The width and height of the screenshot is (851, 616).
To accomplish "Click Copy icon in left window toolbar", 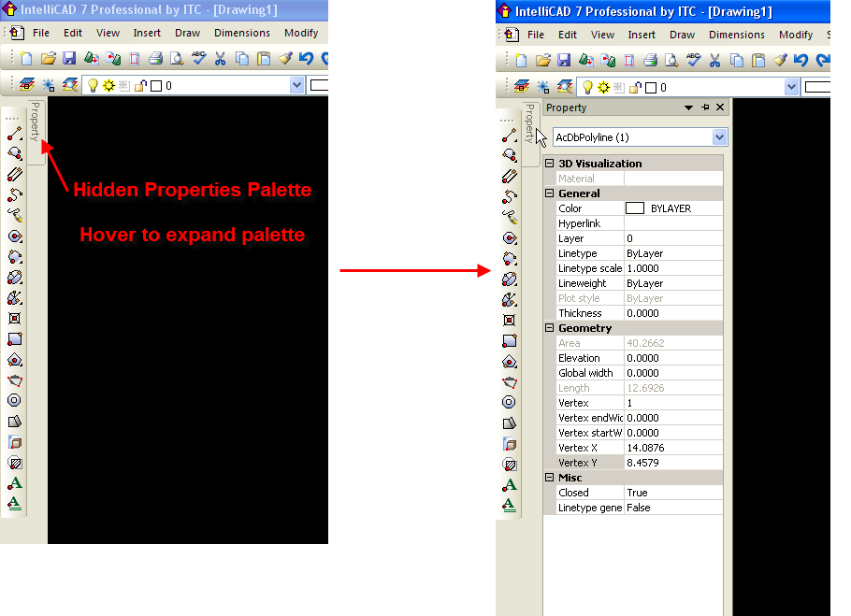I will (x=242, y=58).
